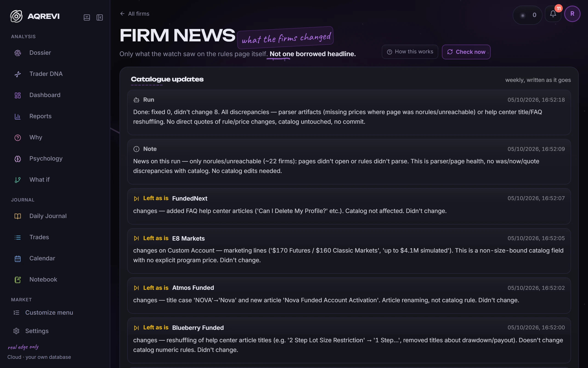This screenshot has width=588, height=368.
Task: Click timestamp 05/10/2026, 16:52:07
Action: tap(536, 198)
